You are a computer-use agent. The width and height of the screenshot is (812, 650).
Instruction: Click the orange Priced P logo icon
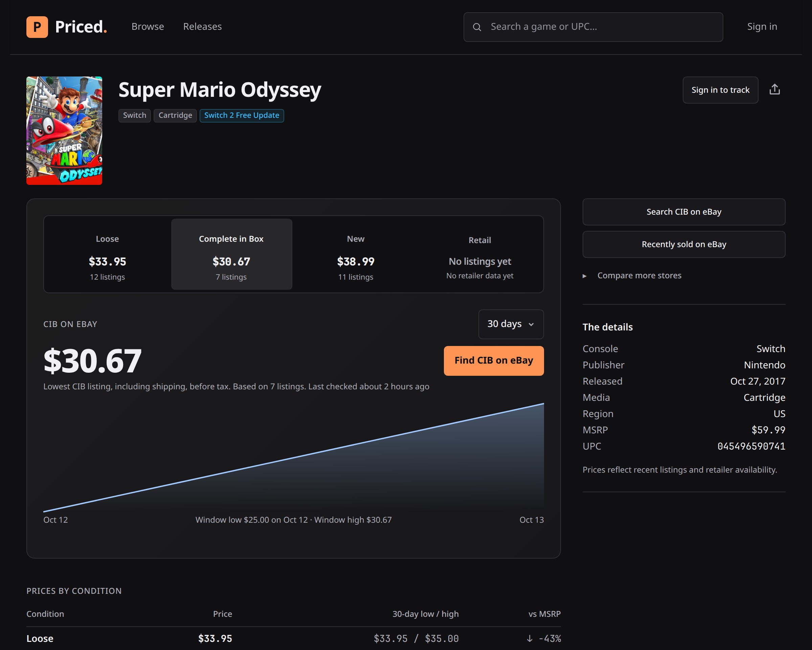pos(37,27)
